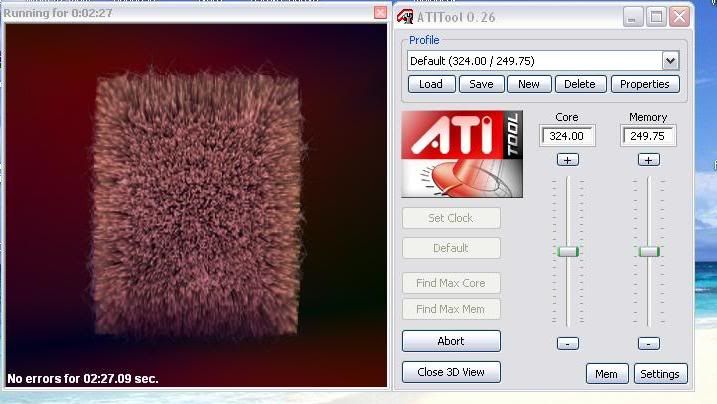Click the Load profile button
The height and width of the screenshot is (404, 717).
coord(431,84)
